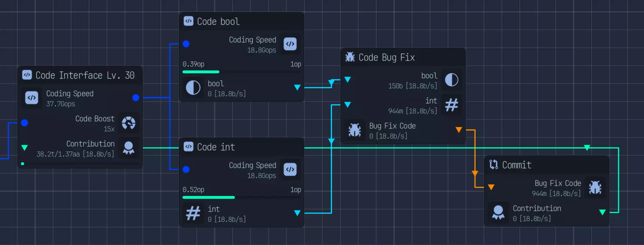644x245 pixels.
Task: Select the orange Bug Fix Code output port
Action: 459,129
